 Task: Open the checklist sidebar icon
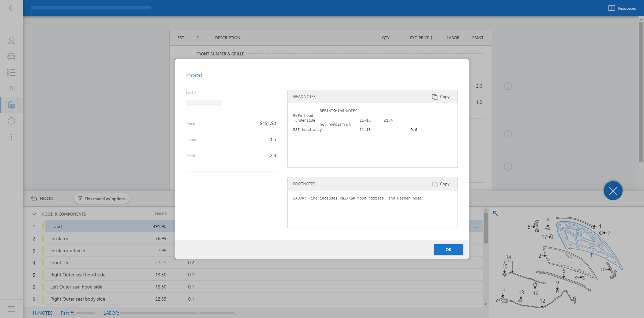11,73
